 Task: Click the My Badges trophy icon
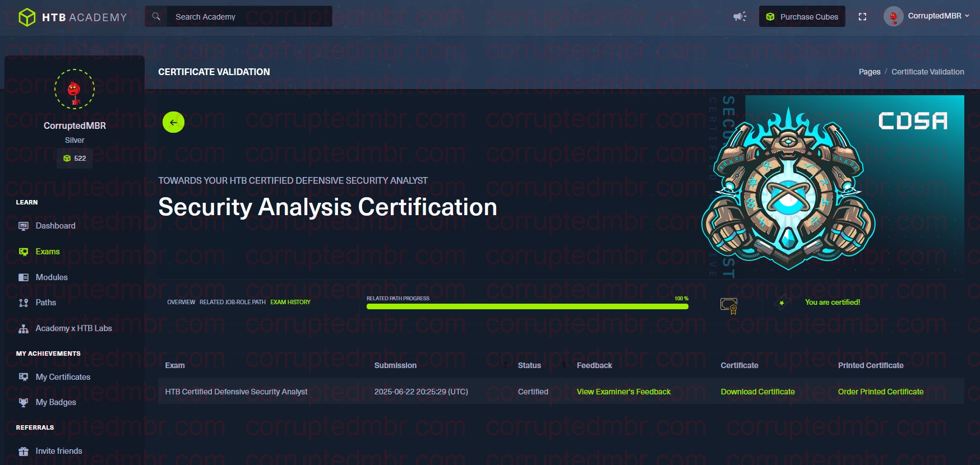24,402
